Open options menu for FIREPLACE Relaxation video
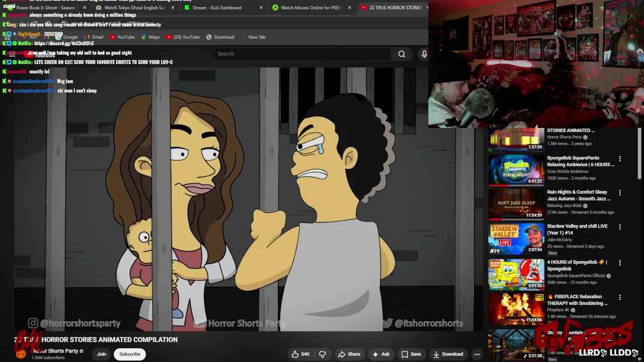Screen dimensions: 644x362 click(620, 297)
